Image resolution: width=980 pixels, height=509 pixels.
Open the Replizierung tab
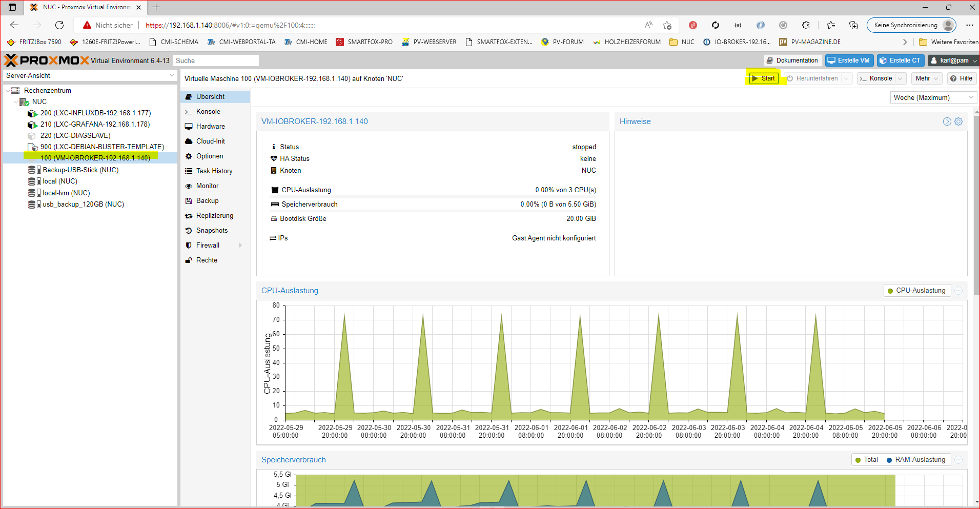[215, 215]
